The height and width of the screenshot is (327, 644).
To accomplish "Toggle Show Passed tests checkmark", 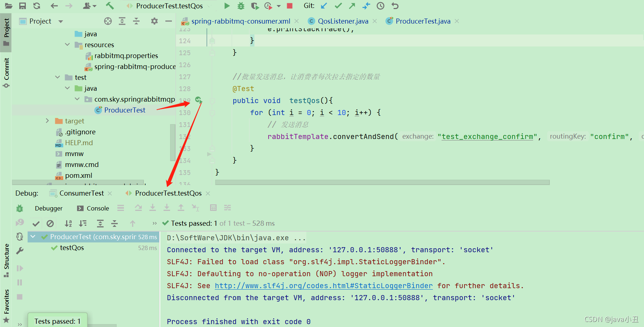I will (36, 224).
